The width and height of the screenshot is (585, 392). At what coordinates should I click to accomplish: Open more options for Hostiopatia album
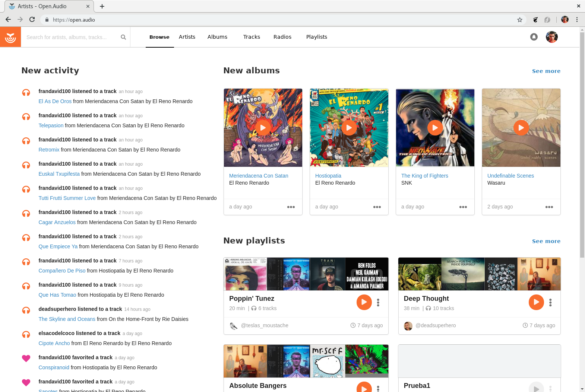tap(377, 207)
